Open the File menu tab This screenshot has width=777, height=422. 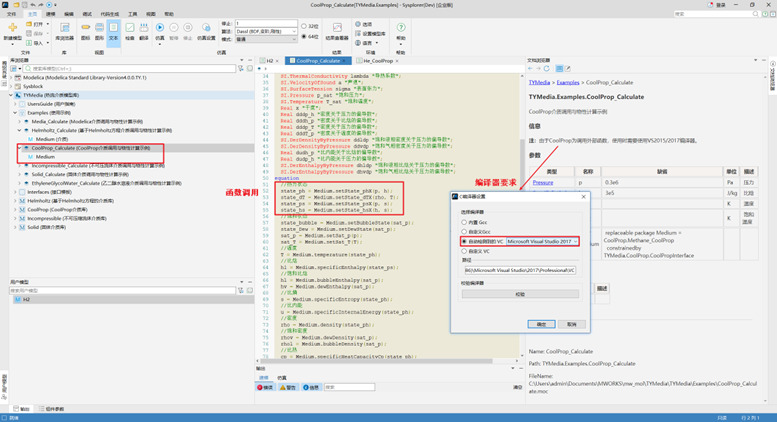[x=11, y=14]
